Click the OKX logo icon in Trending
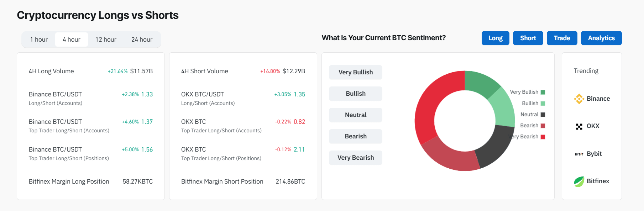644x211 pixels. 579,126
